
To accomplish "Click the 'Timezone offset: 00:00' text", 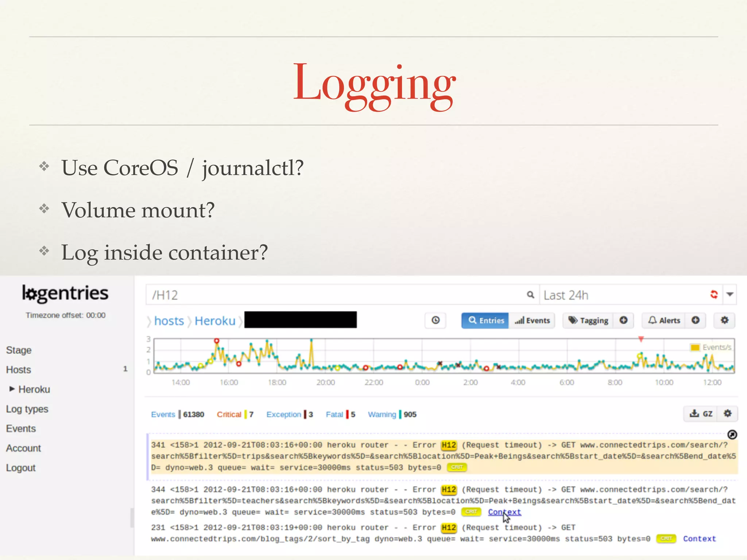I will (x=66, y=315).
